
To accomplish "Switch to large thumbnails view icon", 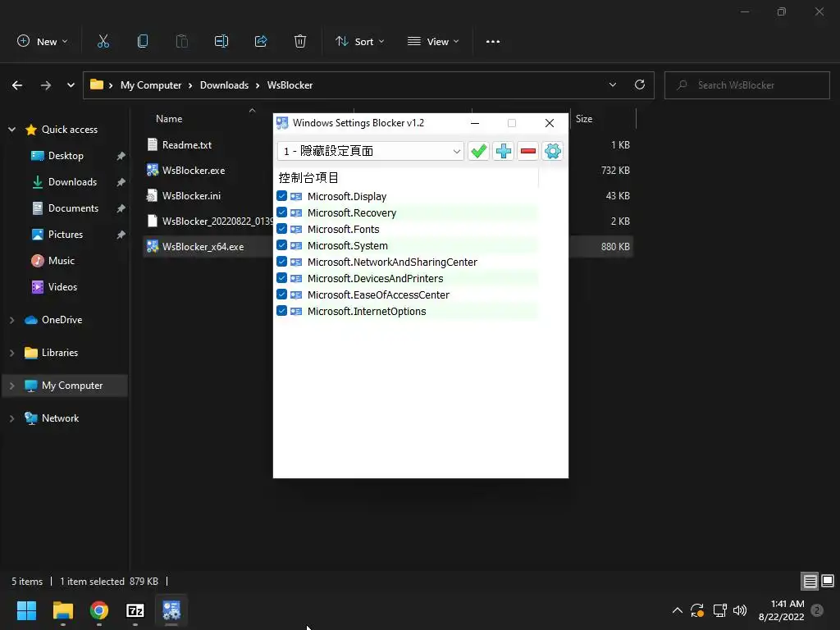I will [828, 581].
